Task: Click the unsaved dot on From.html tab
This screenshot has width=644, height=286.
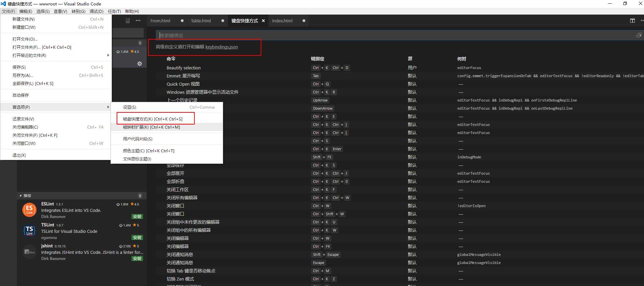Action: (182, 21)
